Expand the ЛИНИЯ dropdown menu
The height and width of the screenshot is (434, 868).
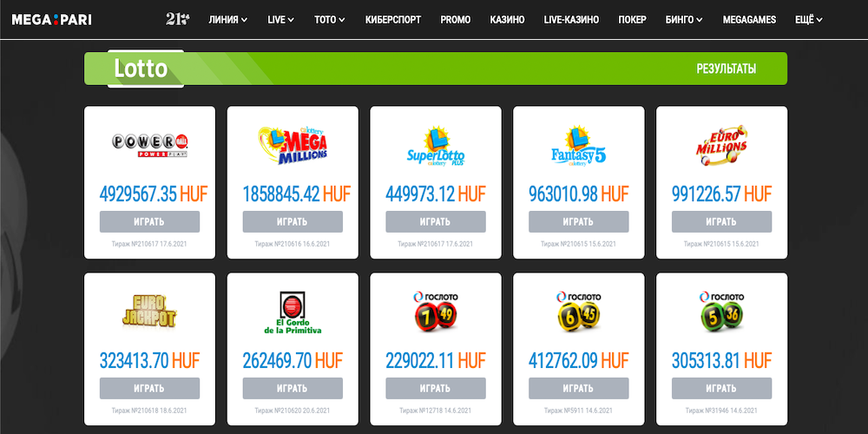click(228, 19)
